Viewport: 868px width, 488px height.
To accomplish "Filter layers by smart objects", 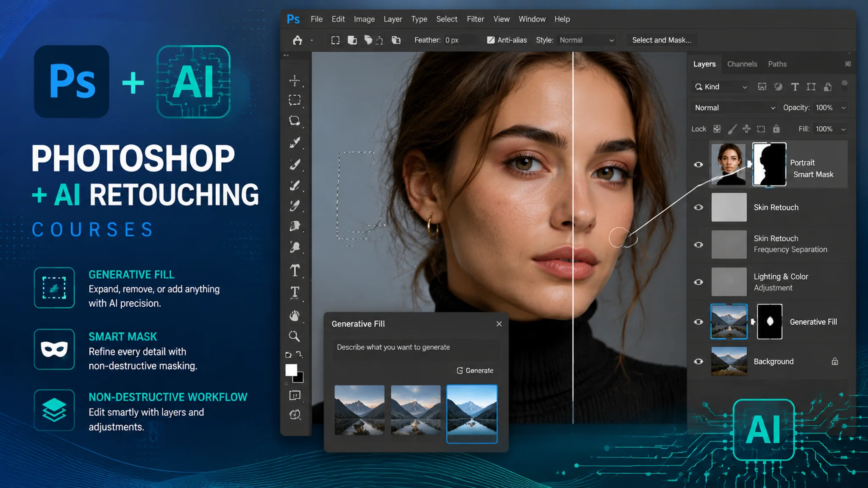I will point(827,87).
